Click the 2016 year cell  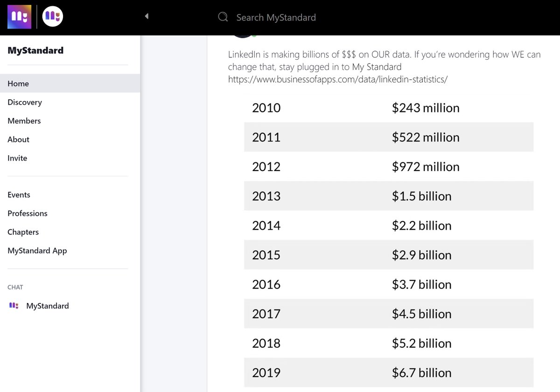coord(266,284)
